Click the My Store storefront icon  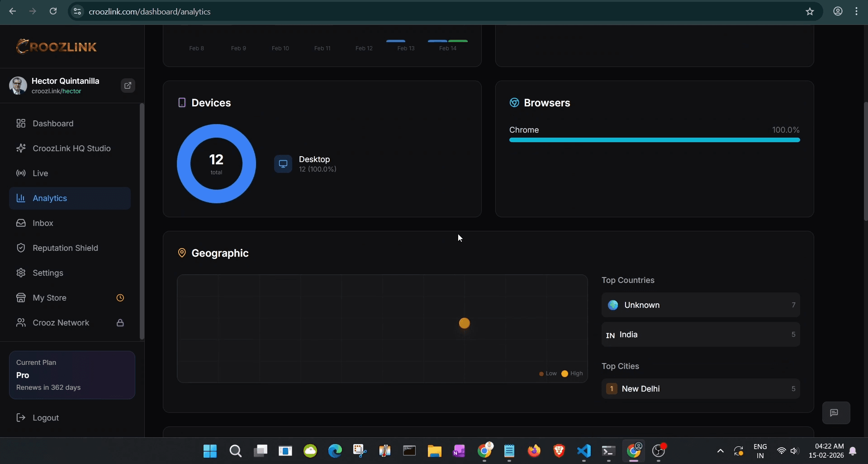[21, 298]
